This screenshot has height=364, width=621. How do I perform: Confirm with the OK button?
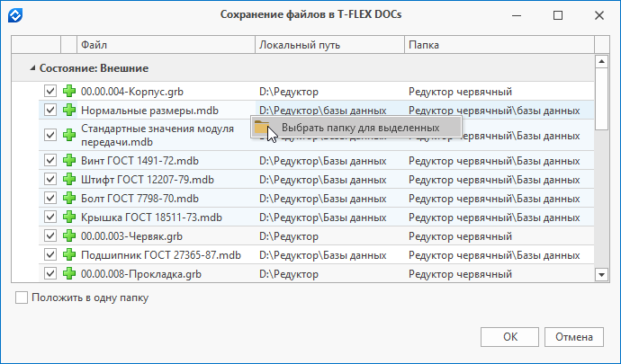(x=509, y=337)
